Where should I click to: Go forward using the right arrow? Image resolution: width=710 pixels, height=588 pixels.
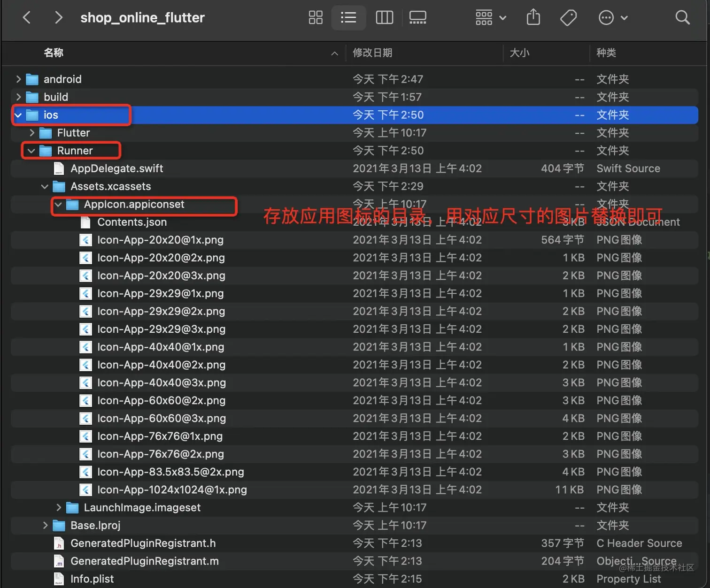(x=58, y=18)
